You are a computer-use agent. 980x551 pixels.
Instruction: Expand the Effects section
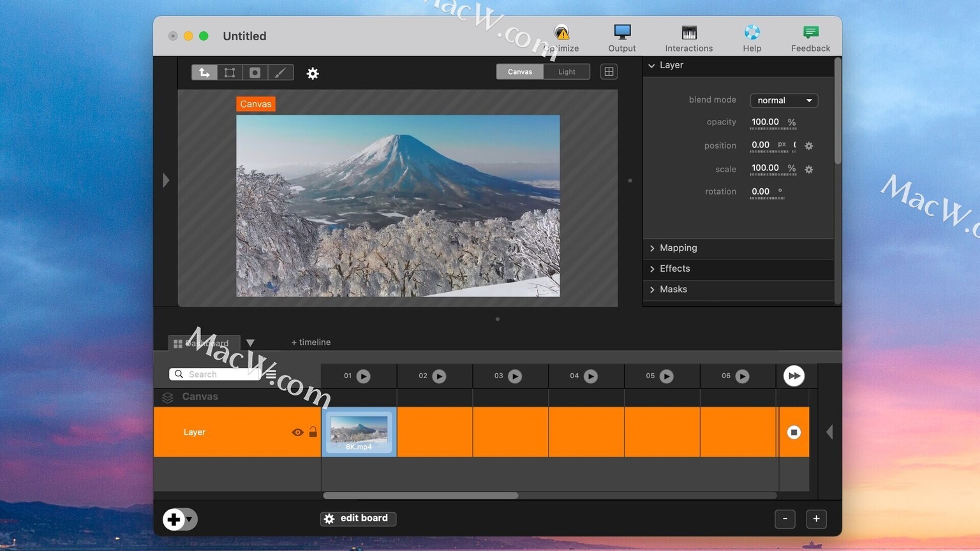point(674,268)
